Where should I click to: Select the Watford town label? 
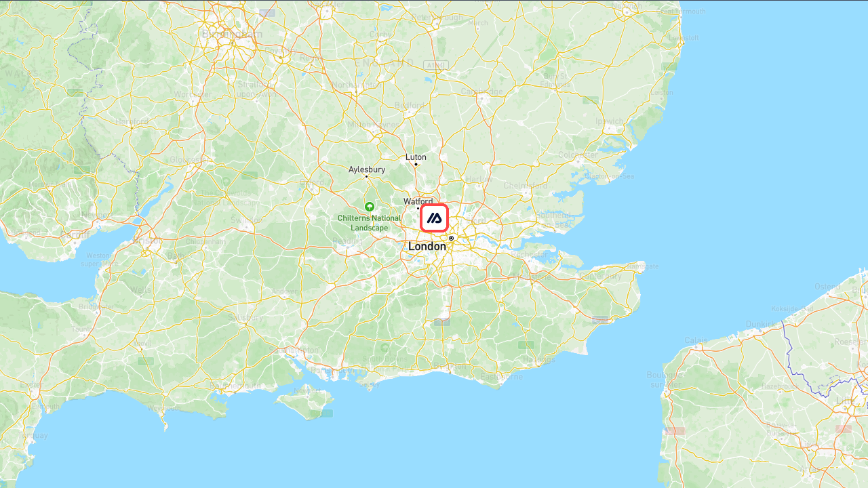418,201
